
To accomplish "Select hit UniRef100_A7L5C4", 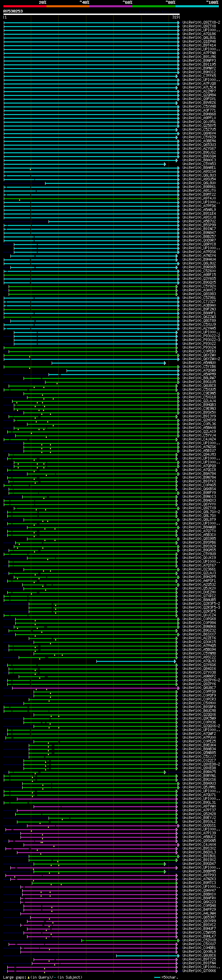I will click(199, 88).
